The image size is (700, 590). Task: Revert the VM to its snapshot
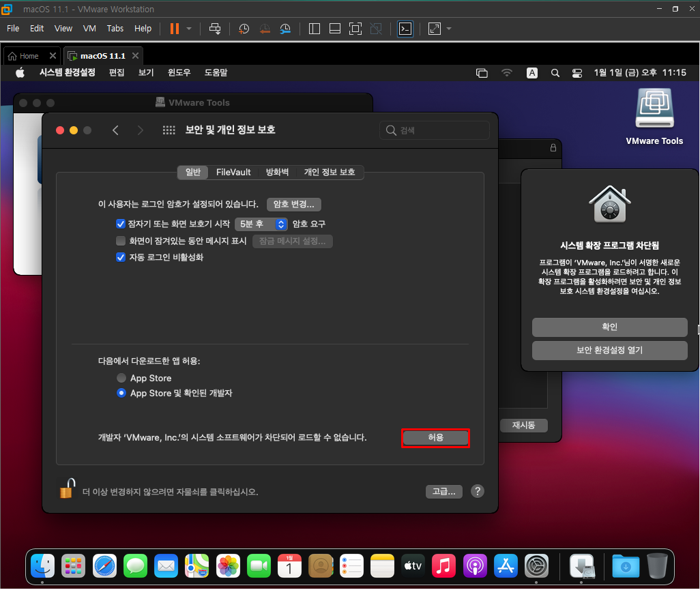point(265,29)
